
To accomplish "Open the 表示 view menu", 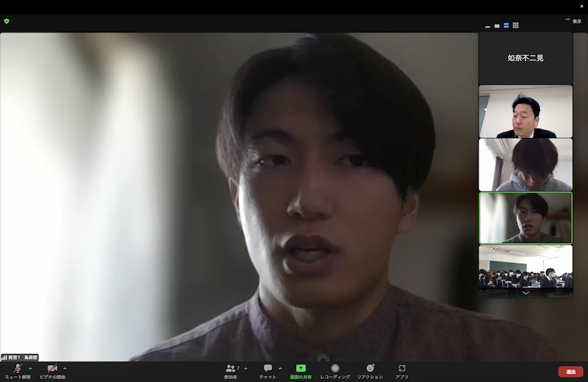I will (x=574, y=21).
